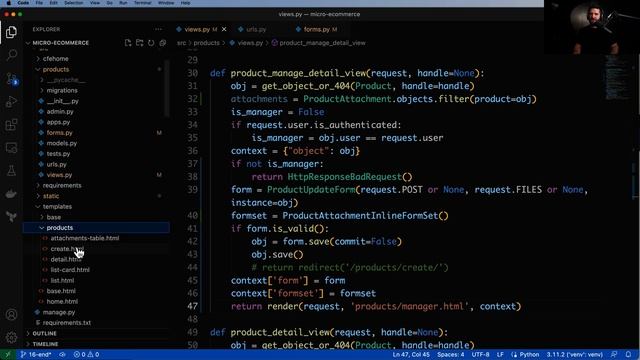The width and height of the screenshot is (640, 360).
Task: Open errors and warnings count in status bar
Action: pos(86,354)
